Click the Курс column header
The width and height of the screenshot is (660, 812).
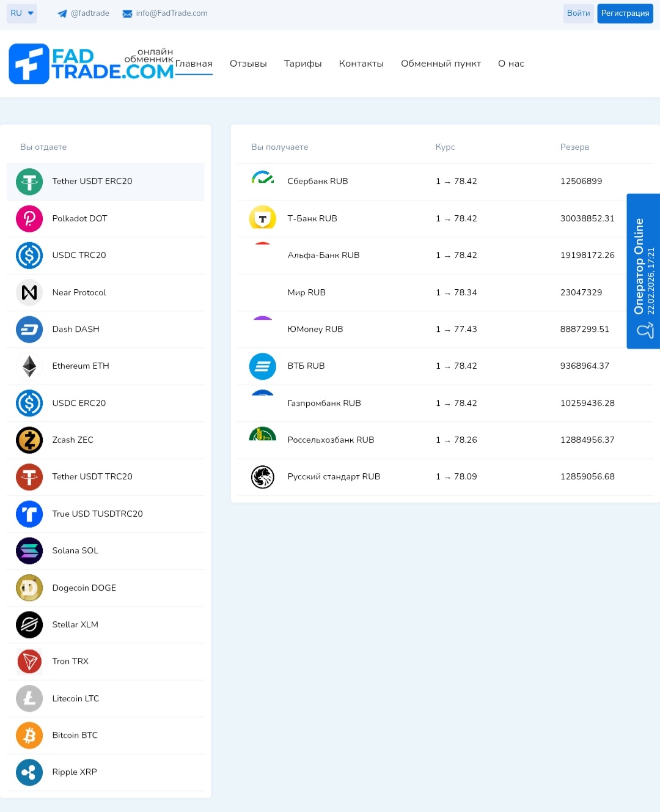click(x=445, y=147)
